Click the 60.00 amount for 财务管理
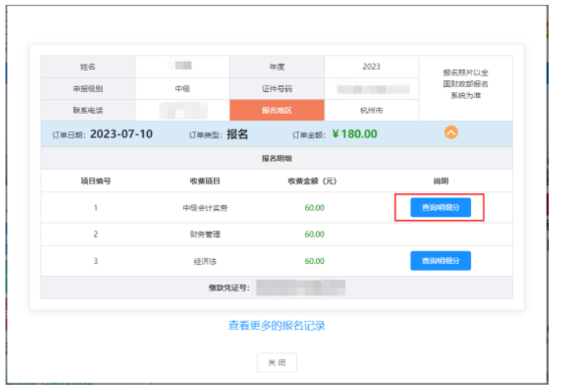Screen dimensions: 562x392 tap(314, 234)
